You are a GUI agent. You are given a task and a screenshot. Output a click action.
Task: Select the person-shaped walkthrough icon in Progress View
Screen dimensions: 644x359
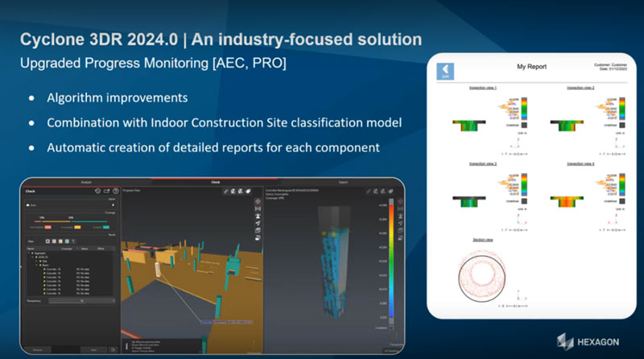point(258,216)
